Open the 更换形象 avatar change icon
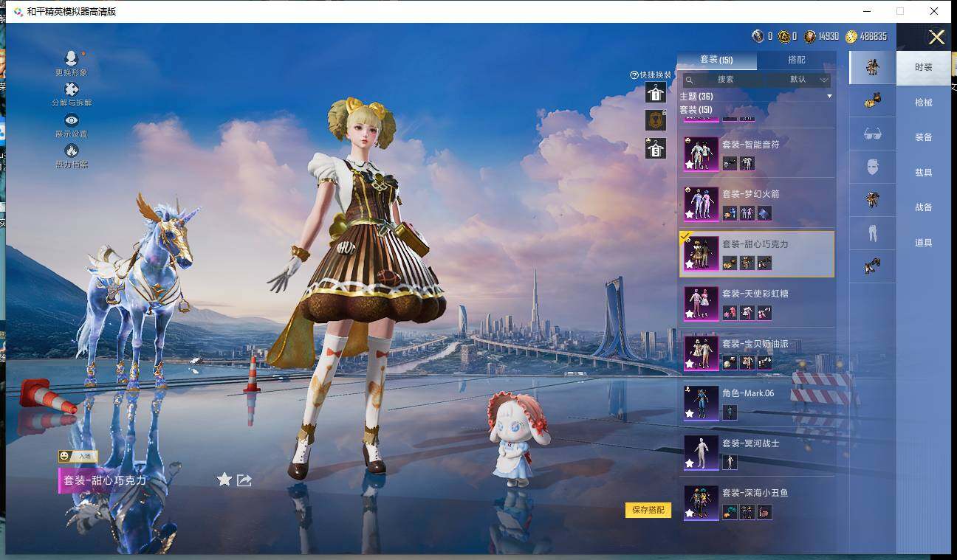This screenshot has width=957, height=560. tap(71, 59)
